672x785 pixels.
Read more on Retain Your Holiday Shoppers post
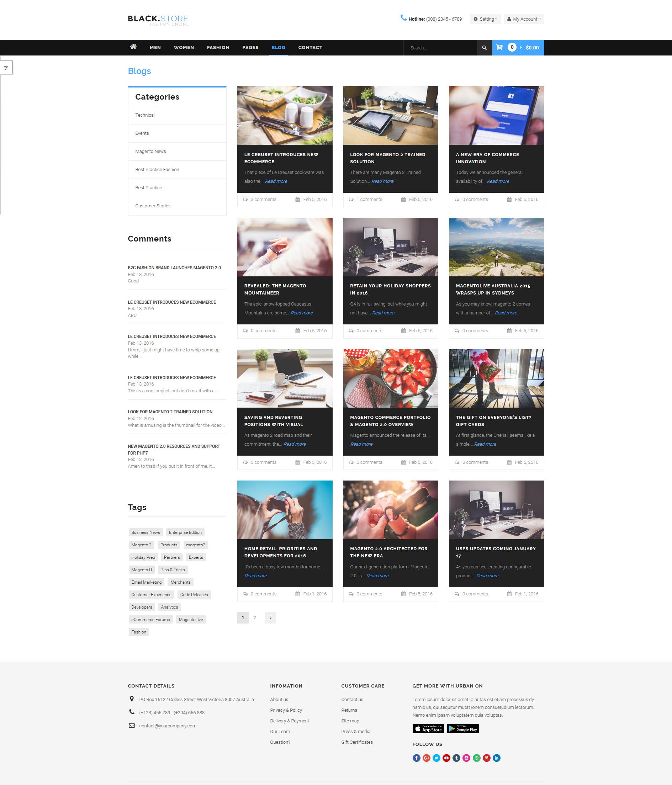tap(383, 313)
